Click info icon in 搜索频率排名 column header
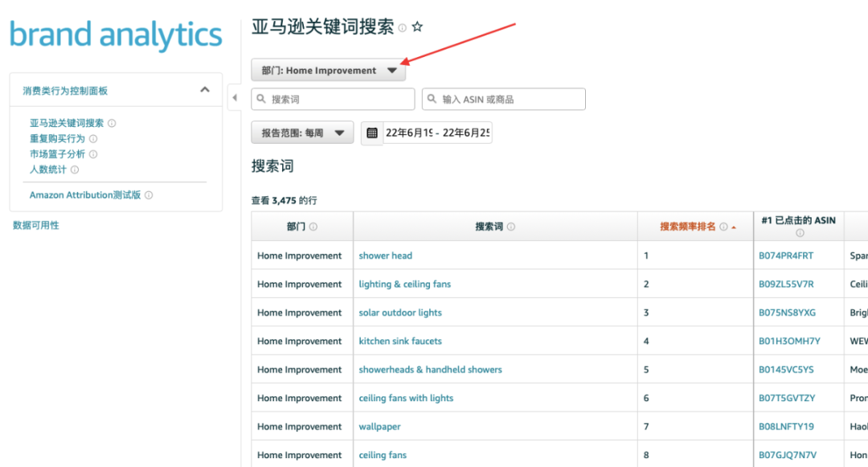The image size is (868, 467). (723, 227)
